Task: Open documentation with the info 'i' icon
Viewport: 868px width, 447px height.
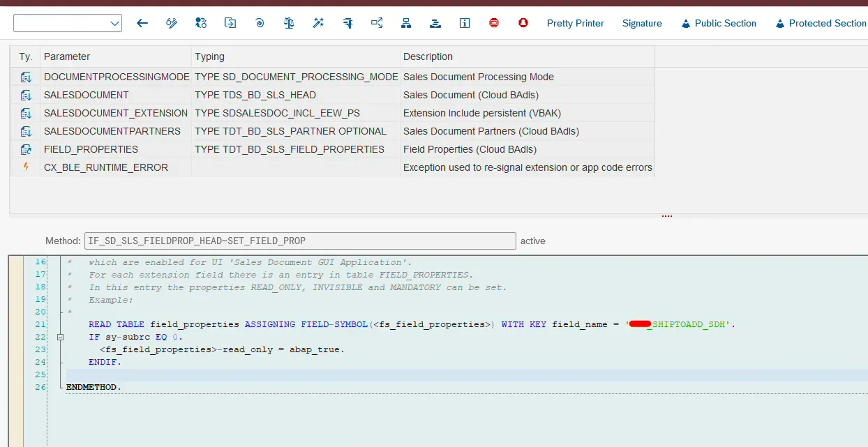Action: 465,23
